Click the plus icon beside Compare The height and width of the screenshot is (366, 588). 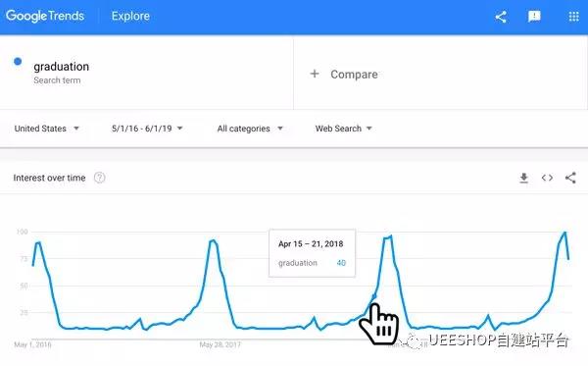pyautogui.click(x=315, y=74)
